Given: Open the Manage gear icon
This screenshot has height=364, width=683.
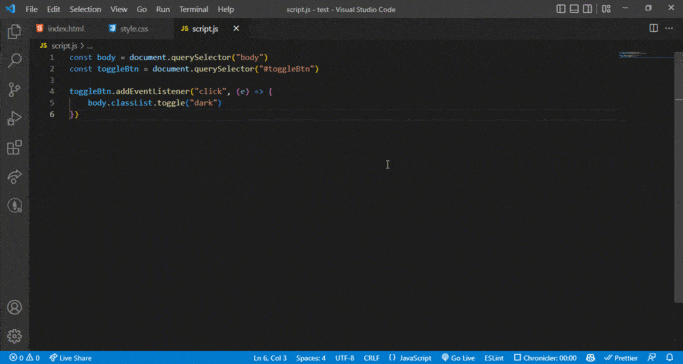Looking at the screenshot, I should pyautogui.click(x=14, y=336).
